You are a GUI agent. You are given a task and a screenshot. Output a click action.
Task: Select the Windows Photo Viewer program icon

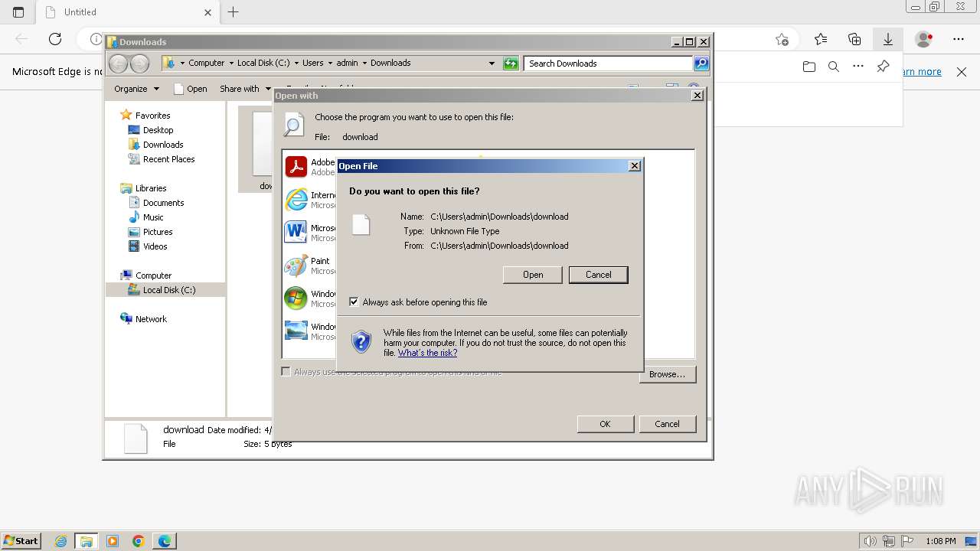coord(296,331)
